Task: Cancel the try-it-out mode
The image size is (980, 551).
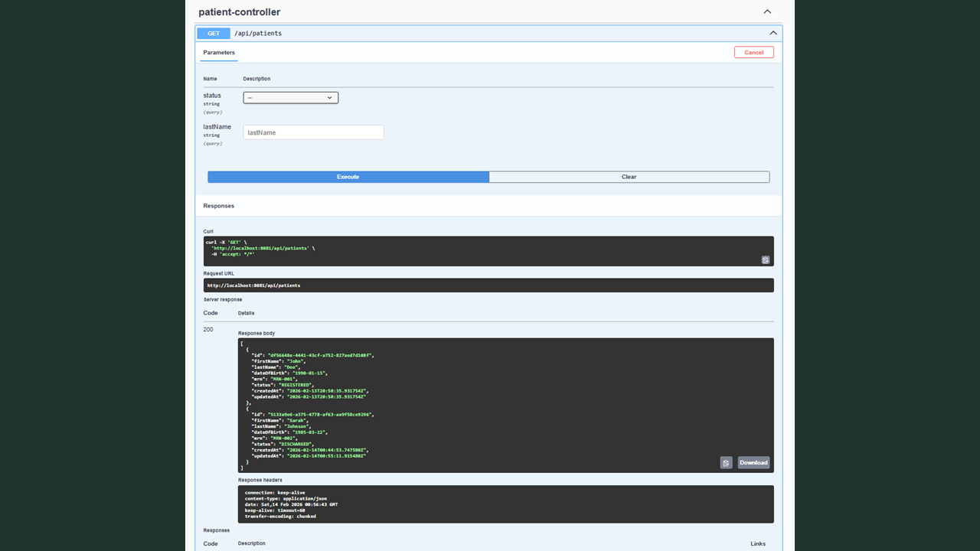Action: 754,52
